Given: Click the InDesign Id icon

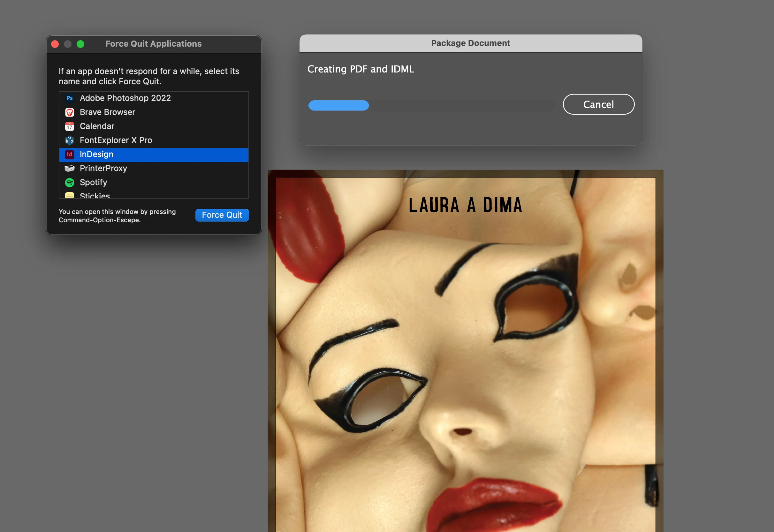Looking at the screenshot, I should 69,154.
